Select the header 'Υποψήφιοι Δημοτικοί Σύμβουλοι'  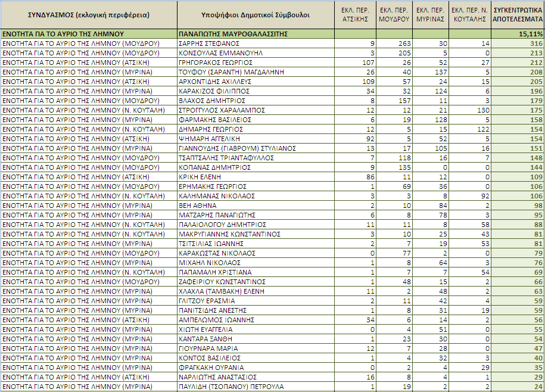tap(256, 15)
